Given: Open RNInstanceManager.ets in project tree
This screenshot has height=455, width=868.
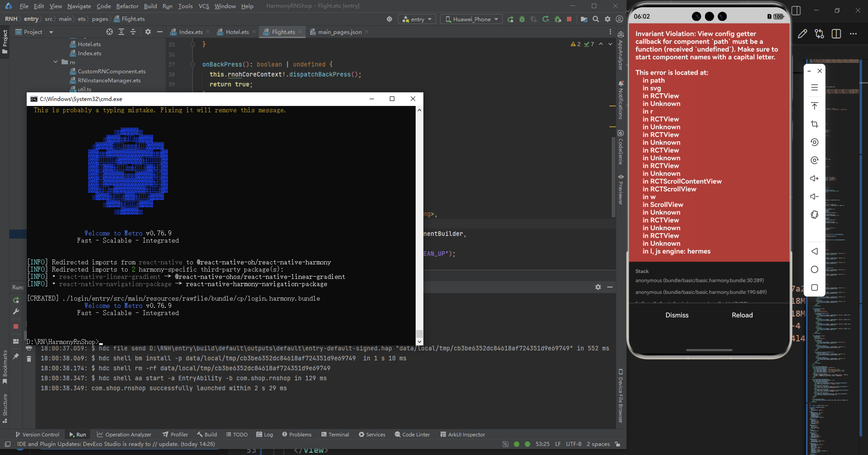Looking at the screenshot, I should point(109,80).
